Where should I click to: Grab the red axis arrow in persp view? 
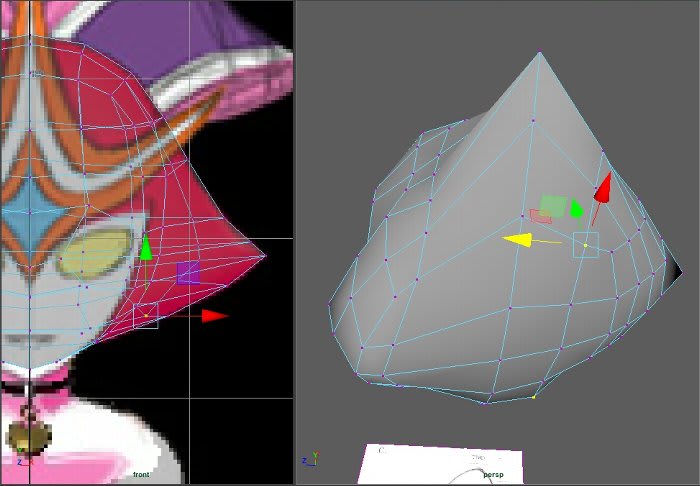pyautogui.click(x=602, y=188)
